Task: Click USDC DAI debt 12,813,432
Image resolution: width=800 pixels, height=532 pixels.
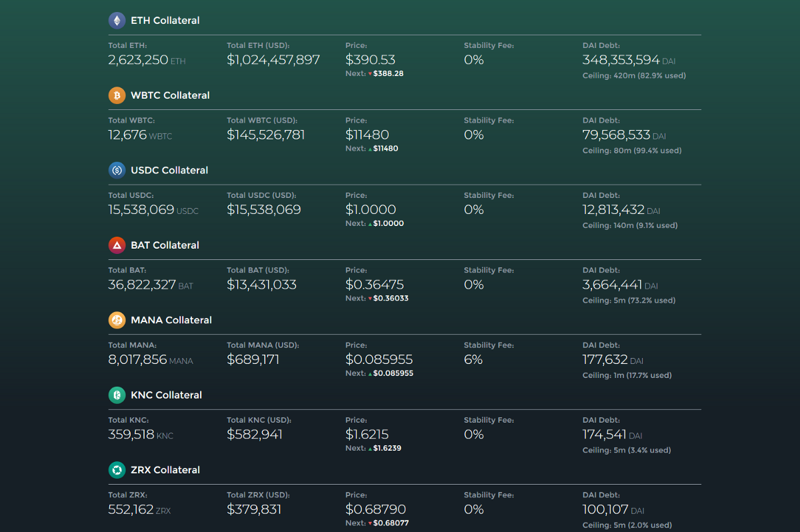Action: tap(613, 210)
